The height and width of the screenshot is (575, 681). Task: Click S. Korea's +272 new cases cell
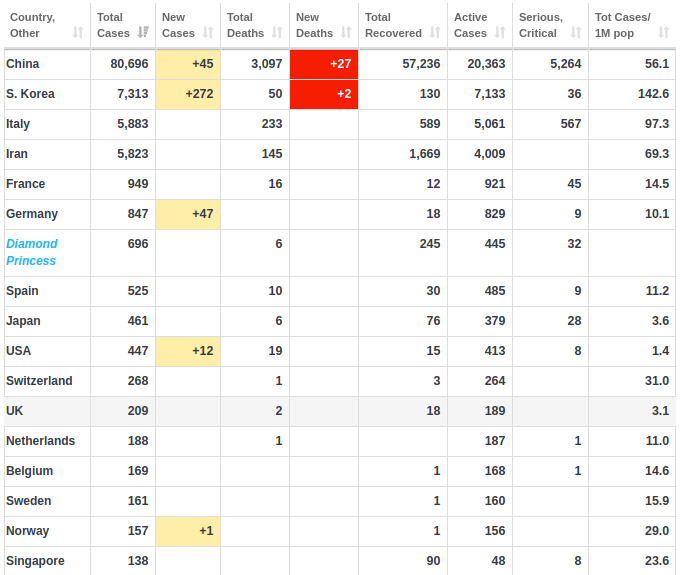point(188,94)
